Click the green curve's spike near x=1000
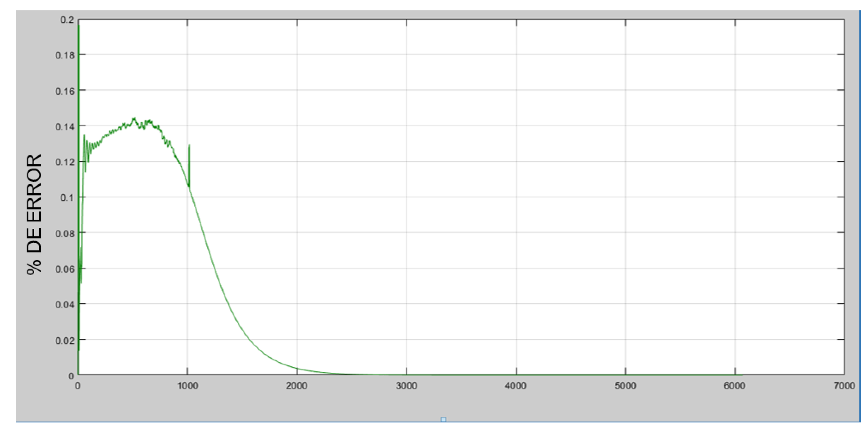This screenshot has height=431, width=868. [189, 145]
